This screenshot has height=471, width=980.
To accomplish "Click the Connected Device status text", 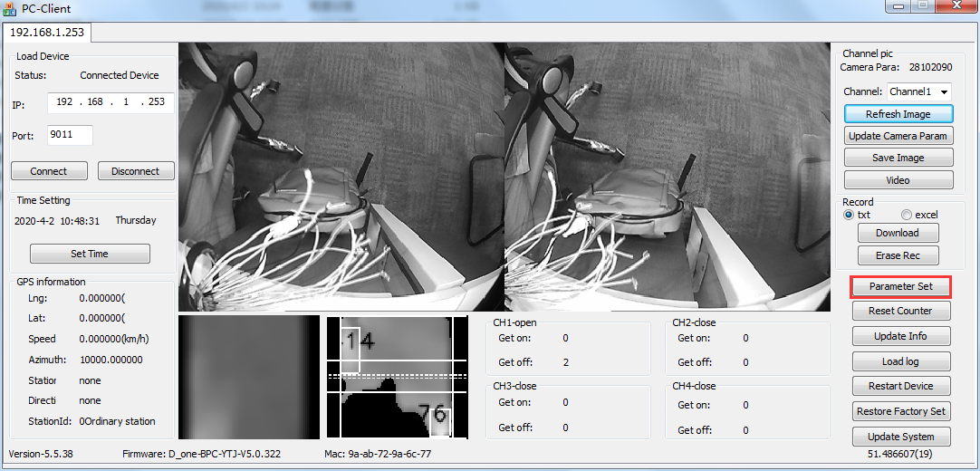I will coord(120,75).
